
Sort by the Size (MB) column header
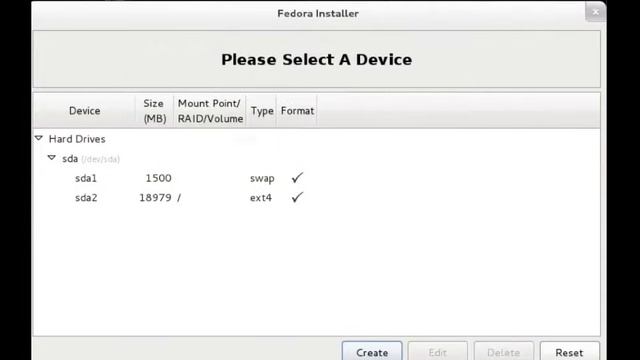pyautogui.click(x=155, y=111)
